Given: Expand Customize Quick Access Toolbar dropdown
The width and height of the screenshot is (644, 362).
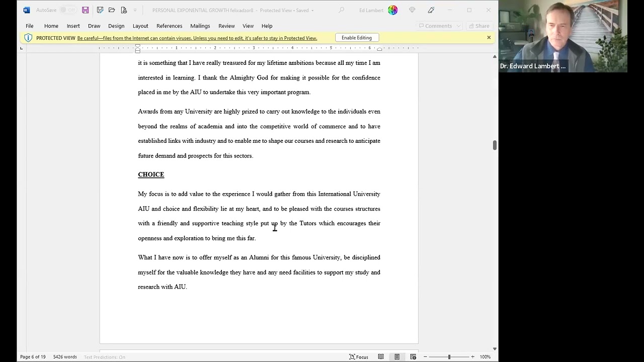Looking at the screenshot, I should 135,10.
